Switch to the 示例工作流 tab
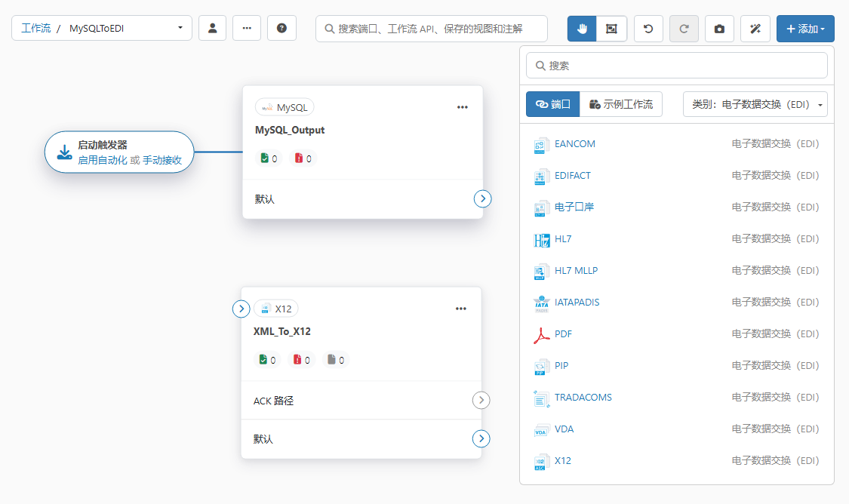This screenshot has width=849, height=504. click(621, 104)
